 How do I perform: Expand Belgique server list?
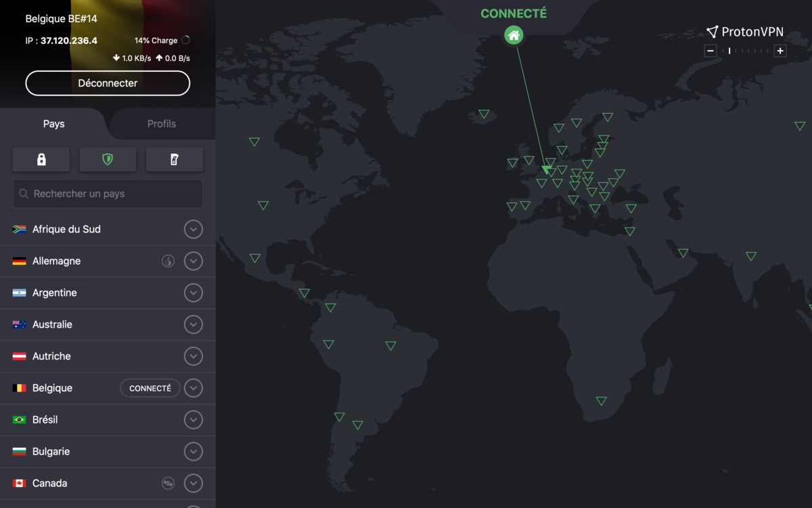194,388
